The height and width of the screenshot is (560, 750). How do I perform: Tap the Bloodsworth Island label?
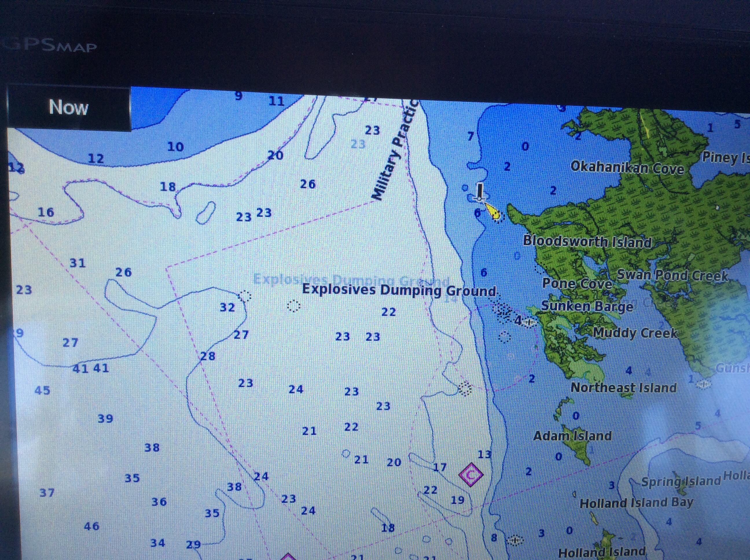(587, 242)
